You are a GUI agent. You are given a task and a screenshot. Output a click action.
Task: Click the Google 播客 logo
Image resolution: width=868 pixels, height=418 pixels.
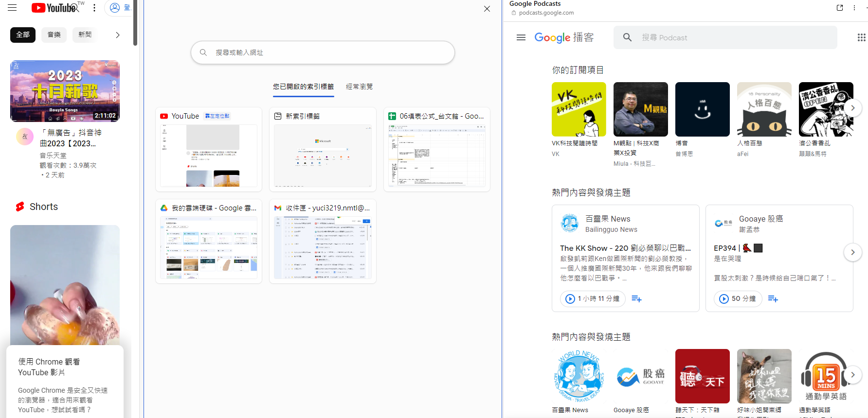tap(564, 37)
